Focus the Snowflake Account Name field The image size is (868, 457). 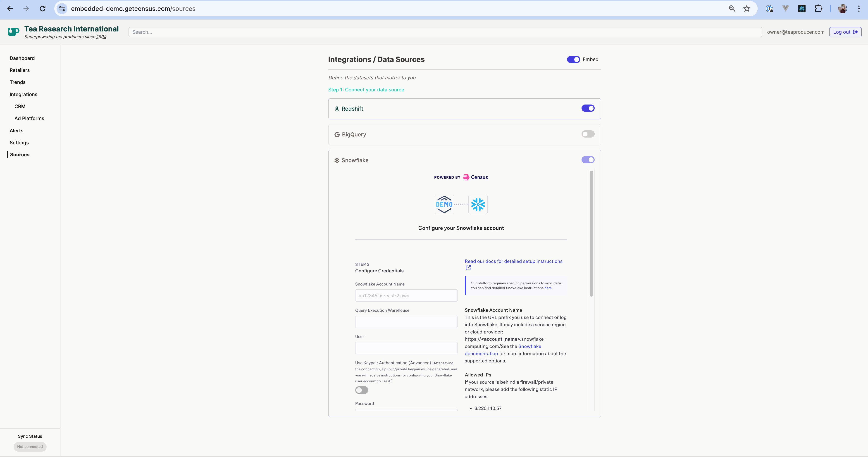406,295
